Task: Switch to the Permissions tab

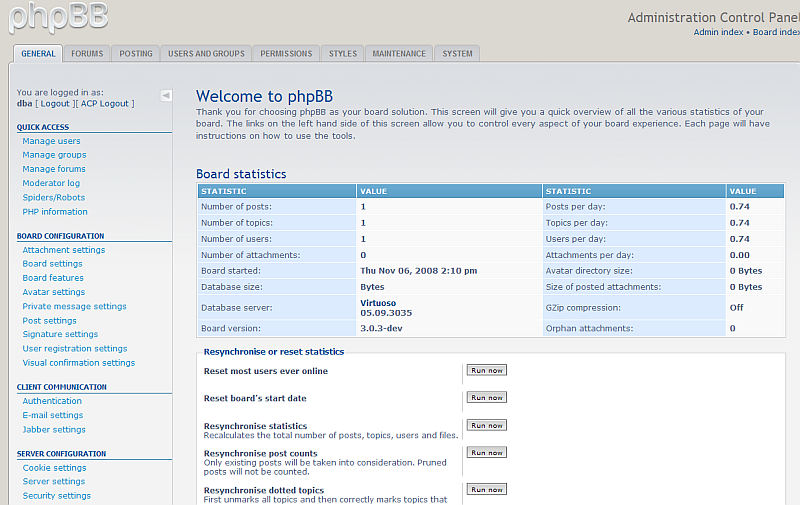Action: point(286,54)
